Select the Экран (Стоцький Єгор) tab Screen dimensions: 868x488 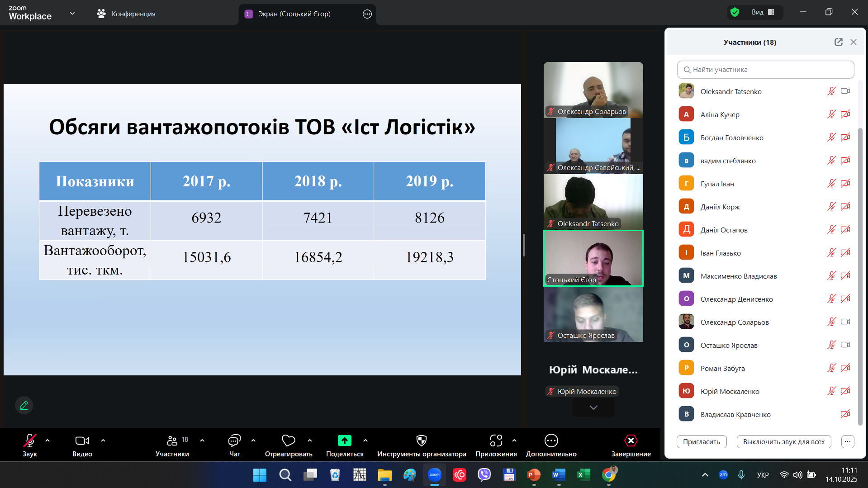pos(294,14)
